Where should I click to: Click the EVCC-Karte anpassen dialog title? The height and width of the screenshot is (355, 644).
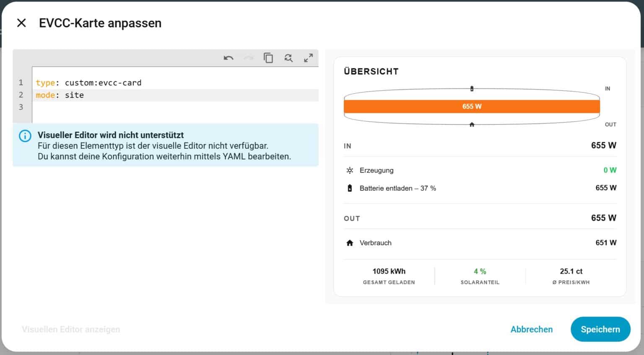tap(100, 23)
